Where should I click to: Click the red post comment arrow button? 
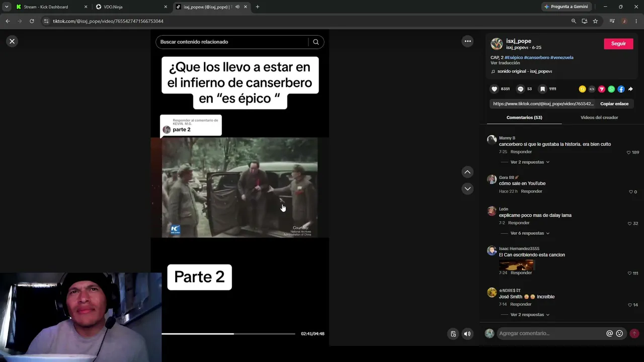click(634, 333)
